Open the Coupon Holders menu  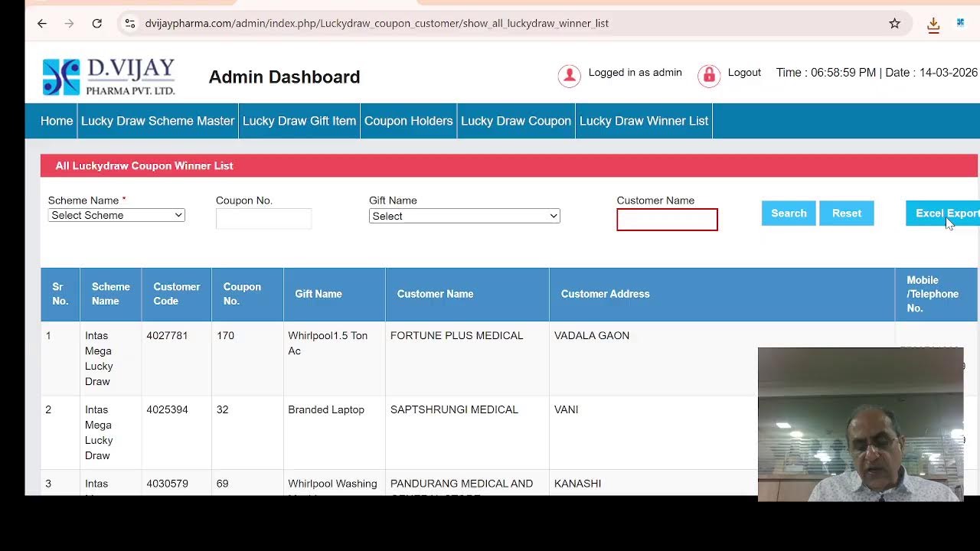coord(408,121)
